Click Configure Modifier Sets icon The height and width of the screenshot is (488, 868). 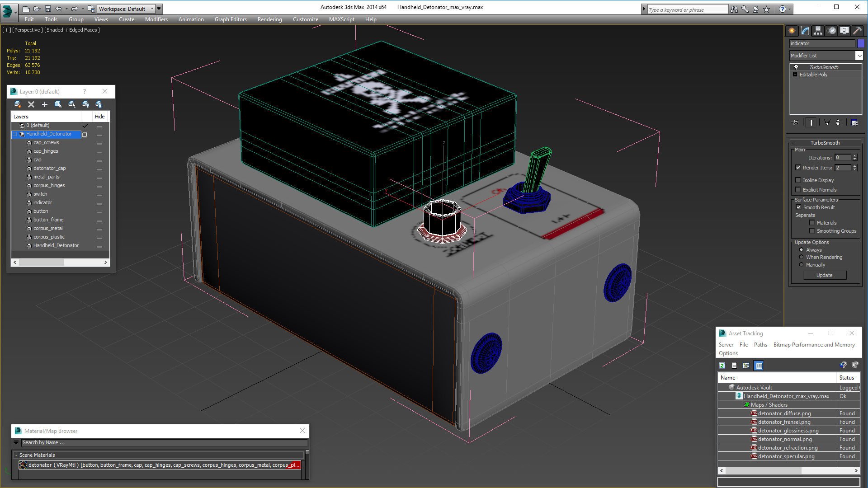pyautogui.click(x=854, y=122)
